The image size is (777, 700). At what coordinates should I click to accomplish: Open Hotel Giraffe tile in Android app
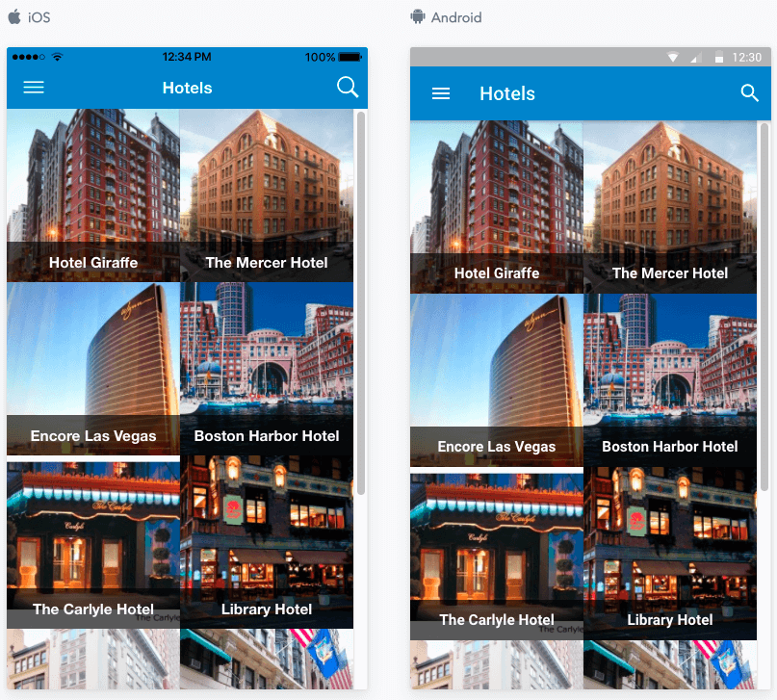coord(497,207)
